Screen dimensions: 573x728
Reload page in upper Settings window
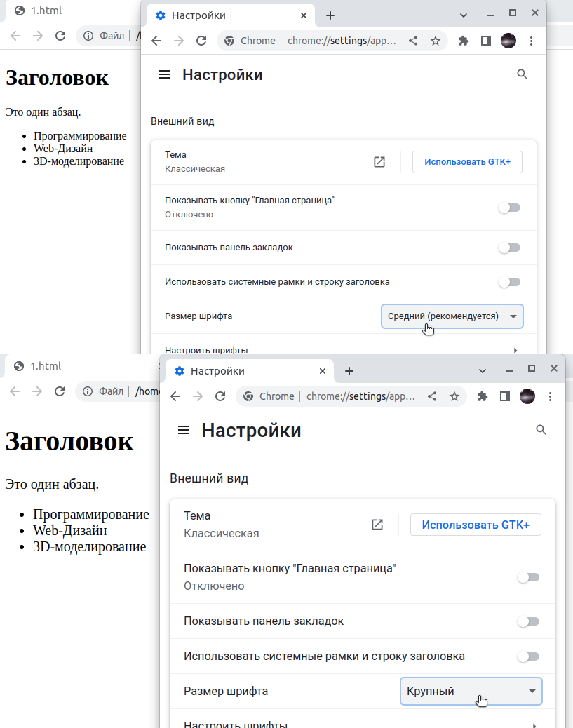click(x=201, y=41)
